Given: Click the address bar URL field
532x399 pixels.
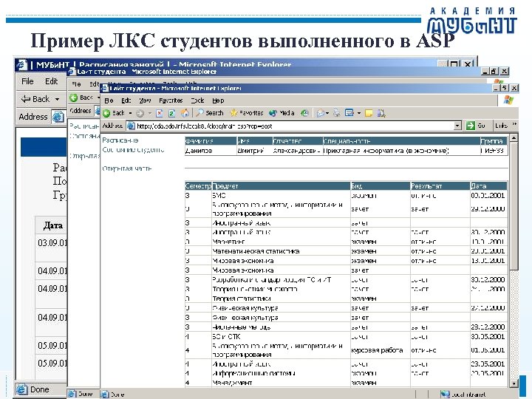Looking at the screenshot, I should click(295, 126).
